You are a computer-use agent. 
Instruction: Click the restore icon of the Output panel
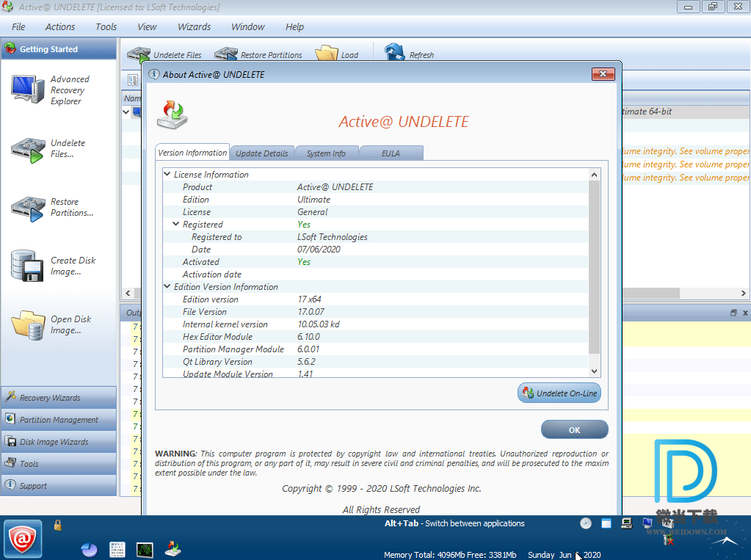point(733,313)
